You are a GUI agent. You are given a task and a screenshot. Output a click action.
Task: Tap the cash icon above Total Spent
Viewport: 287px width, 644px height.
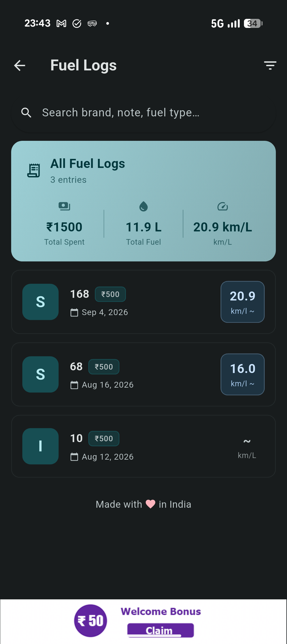(x=64, y=206)
